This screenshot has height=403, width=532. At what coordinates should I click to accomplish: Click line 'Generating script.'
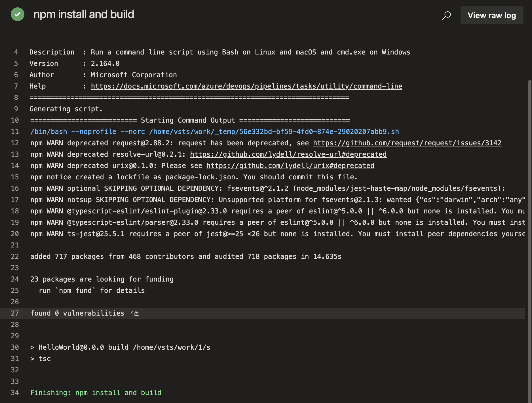pos(66,109)
